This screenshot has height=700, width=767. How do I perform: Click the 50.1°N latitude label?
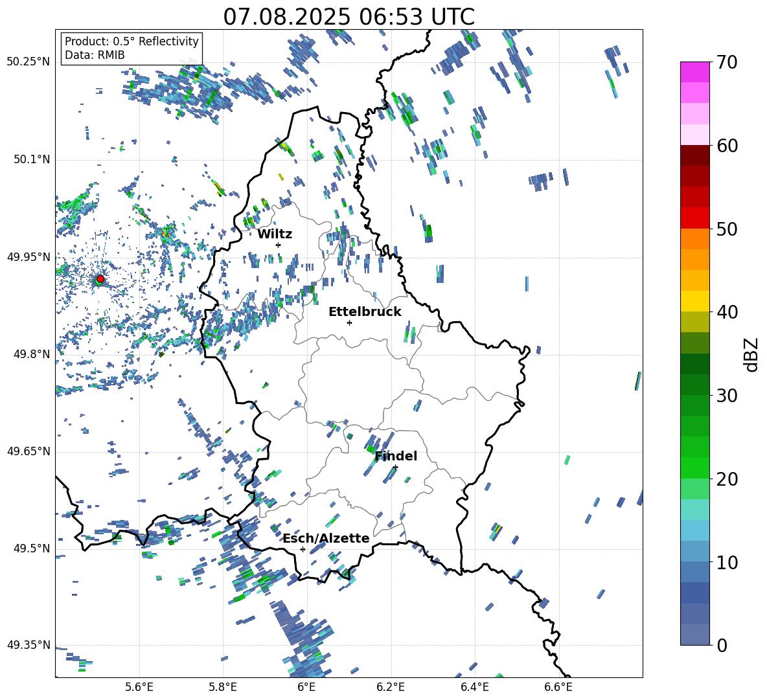point(32,159)
